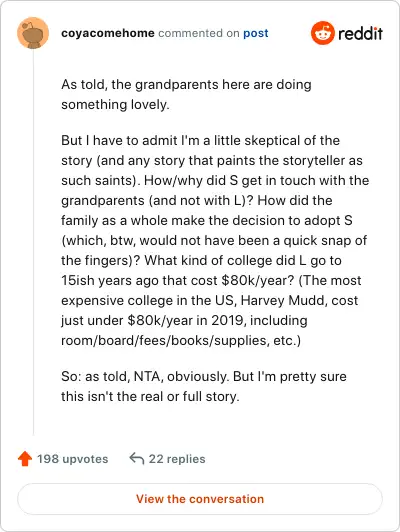
Task: Click the reddit wordmark text
Action: [x=360, y=33]
